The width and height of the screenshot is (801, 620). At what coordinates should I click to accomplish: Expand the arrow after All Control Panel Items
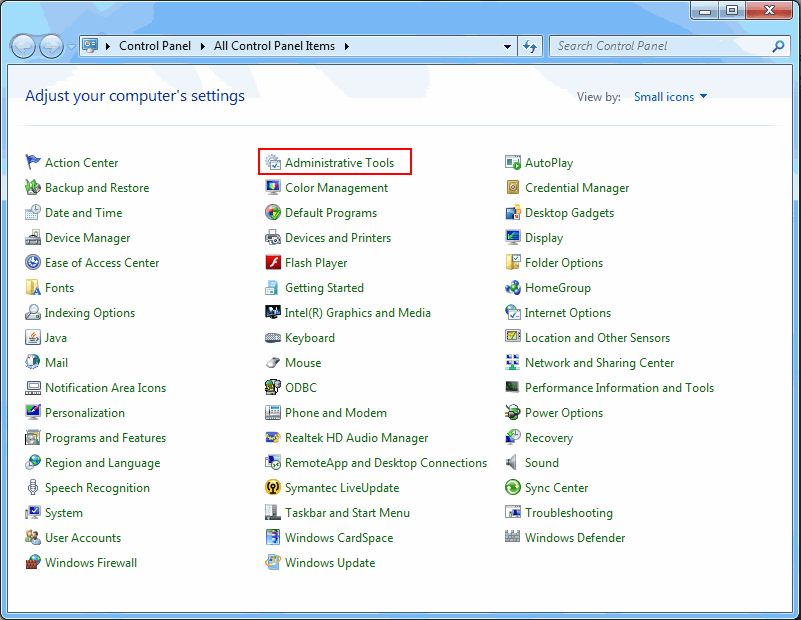coord(347,46)
